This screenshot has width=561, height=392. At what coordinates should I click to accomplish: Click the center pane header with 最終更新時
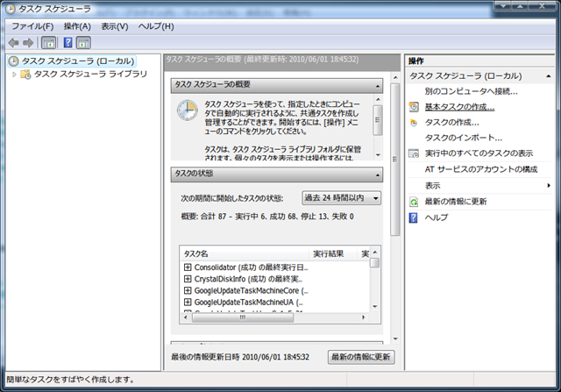282,62
